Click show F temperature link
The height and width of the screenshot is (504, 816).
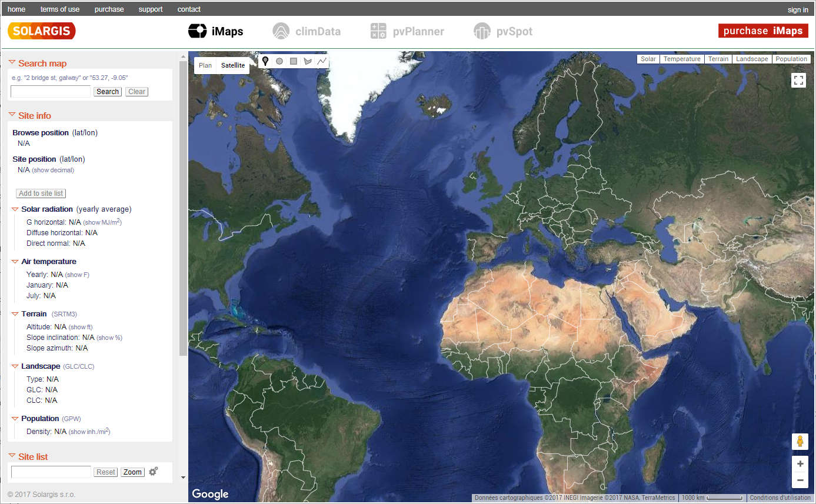tap(77, 275)
